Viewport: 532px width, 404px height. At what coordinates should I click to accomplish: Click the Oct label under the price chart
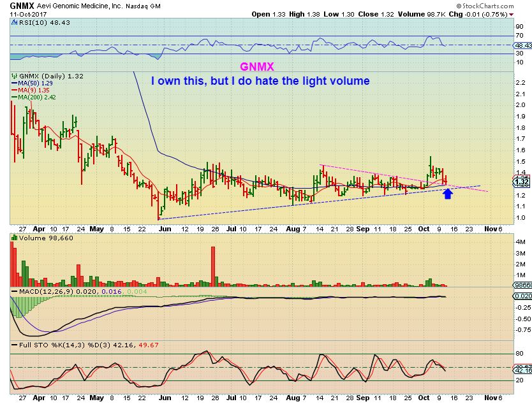coord(424,229)
